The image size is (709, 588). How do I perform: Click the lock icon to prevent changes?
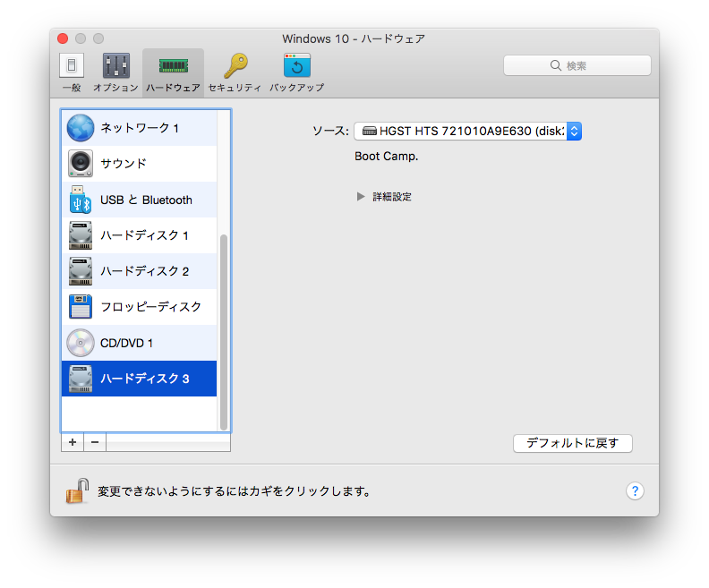[x=77, y=490]
